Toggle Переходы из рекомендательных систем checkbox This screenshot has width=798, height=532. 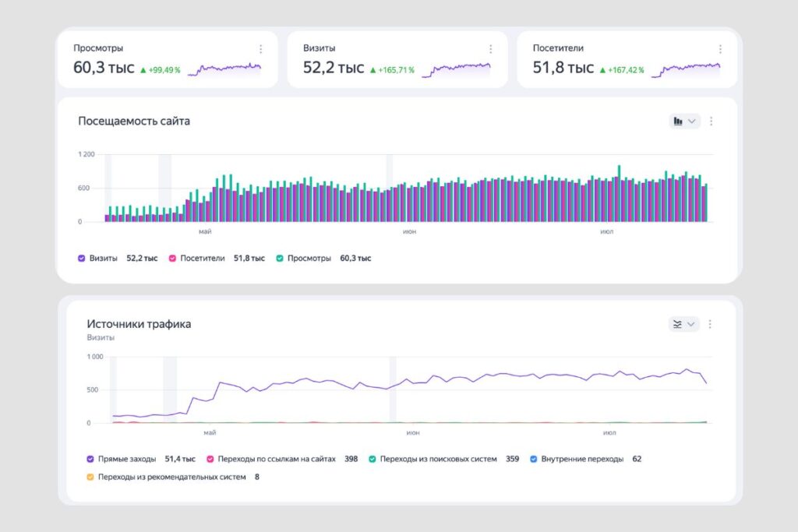click(90, 477)
